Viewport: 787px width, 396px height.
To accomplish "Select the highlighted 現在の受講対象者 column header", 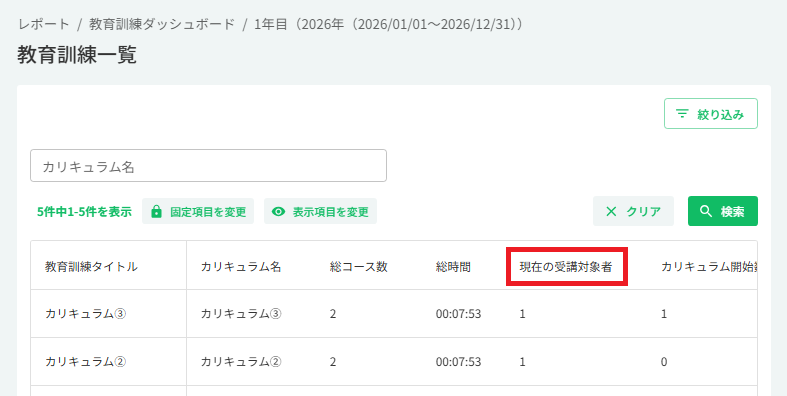I will (x=566, y=267).
